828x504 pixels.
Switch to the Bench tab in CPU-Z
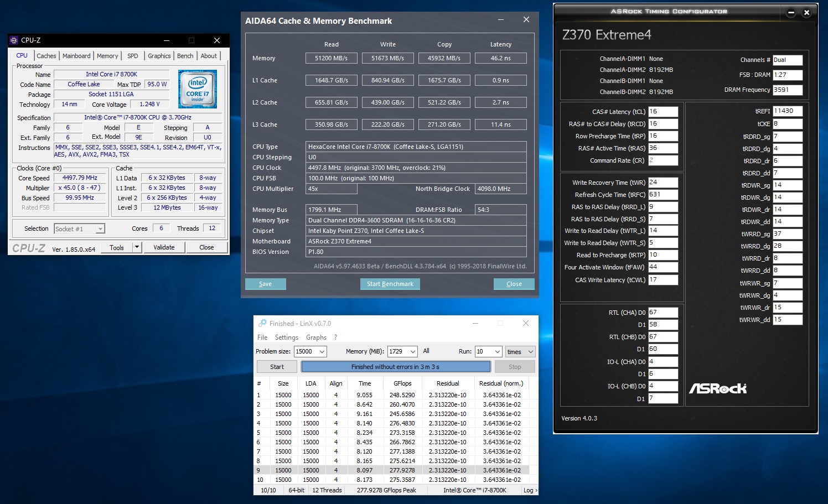pos(185,56)
